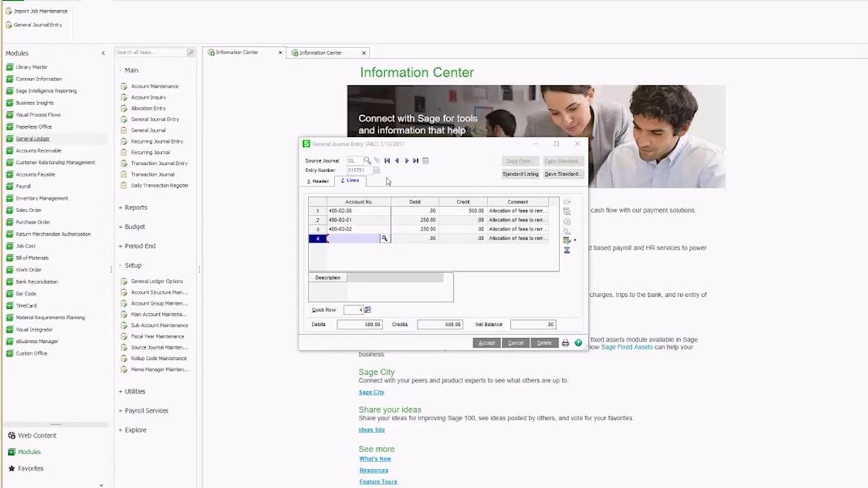This screenshot has width=868, height=488.
Task: Click the Quick Row number field
Action: pyautogui.click(x=352, y=310)
